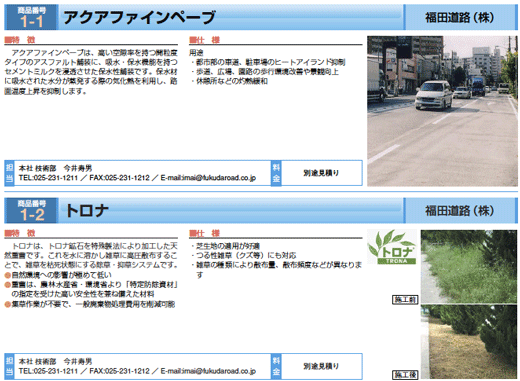This screenshot has height=381, width=520.
Task: Click the email address in トロナ contact box
Action: coord(208,371)
